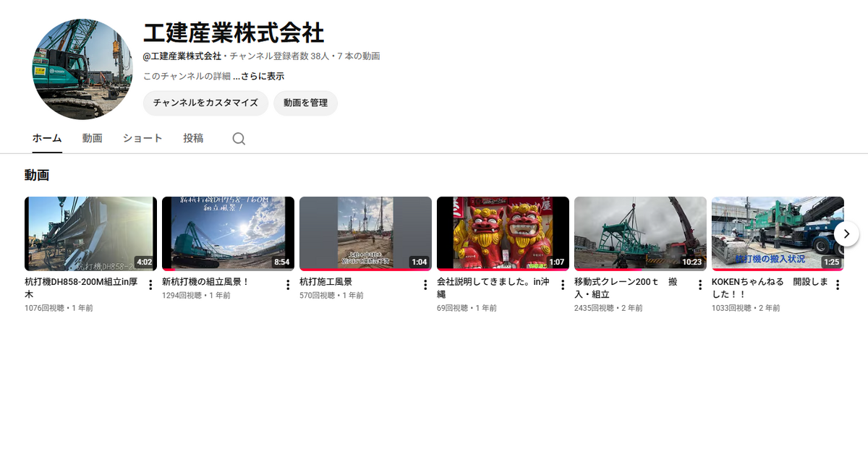This screenshot has width=868, height=467.
Task: Open more options for 杭打施工風景 video
Action: pyautogui.click(x=425, y=285)
